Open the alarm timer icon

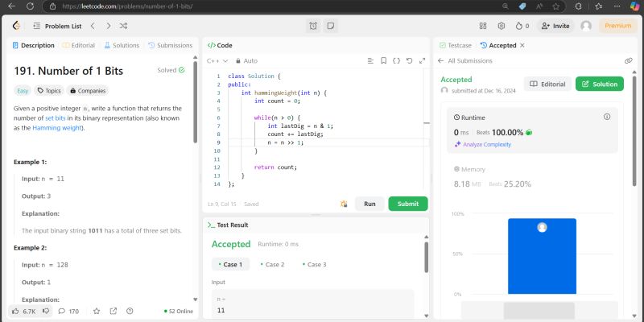click(313, 26)
